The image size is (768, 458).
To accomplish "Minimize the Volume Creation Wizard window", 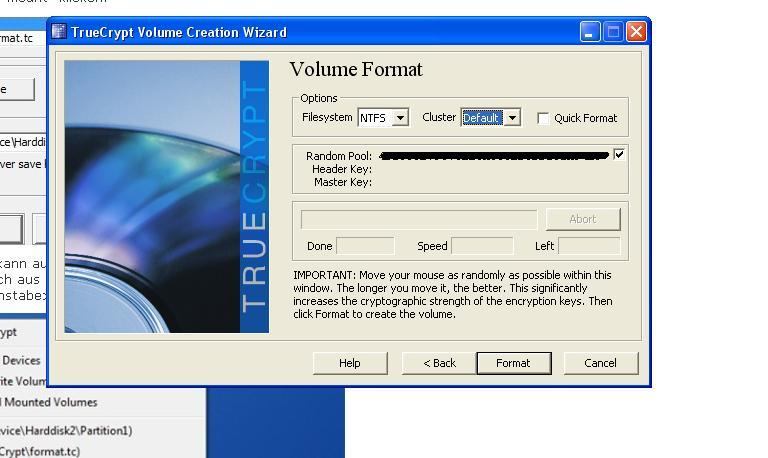I will click(x=590, y=32).
